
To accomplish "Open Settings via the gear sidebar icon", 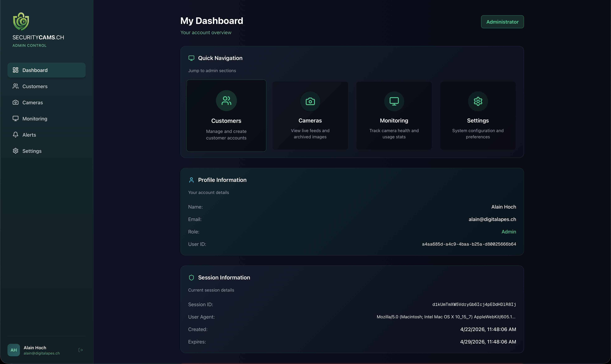I will [15, 151].
